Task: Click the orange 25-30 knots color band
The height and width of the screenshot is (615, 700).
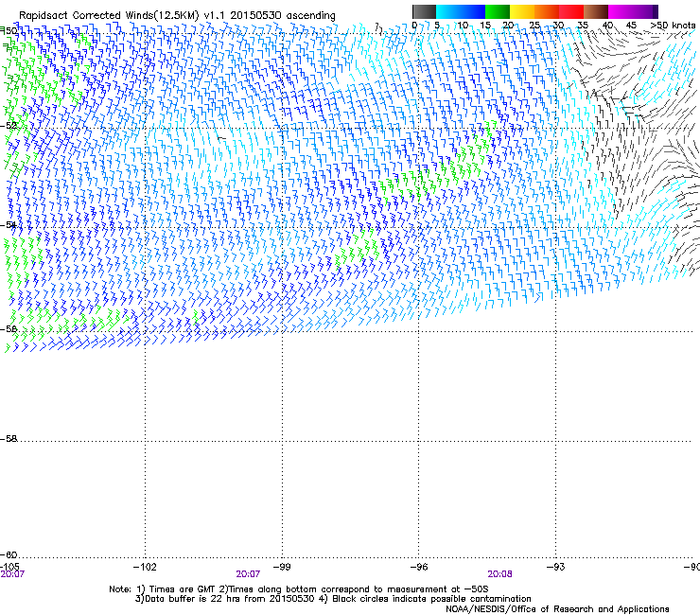Action: click(x=547, y=11)
